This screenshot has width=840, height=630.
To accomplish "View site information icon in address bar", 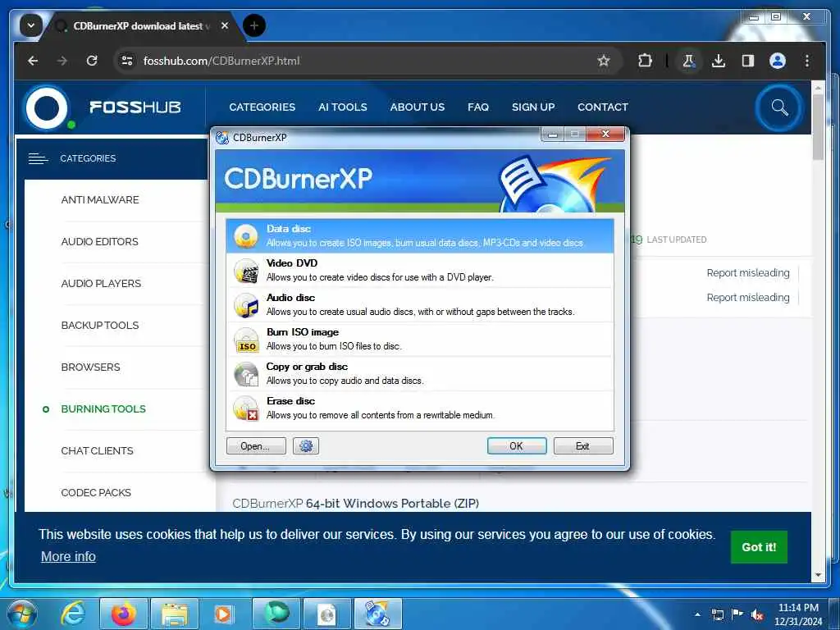I will click(x=127, y=61).
